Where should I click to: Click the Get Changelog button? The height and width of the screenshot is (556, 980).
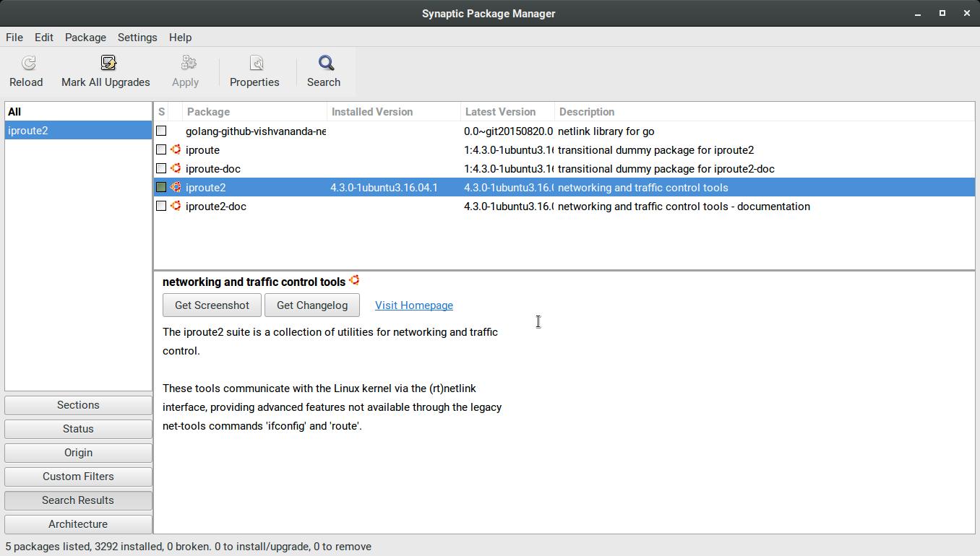point(312,305)
